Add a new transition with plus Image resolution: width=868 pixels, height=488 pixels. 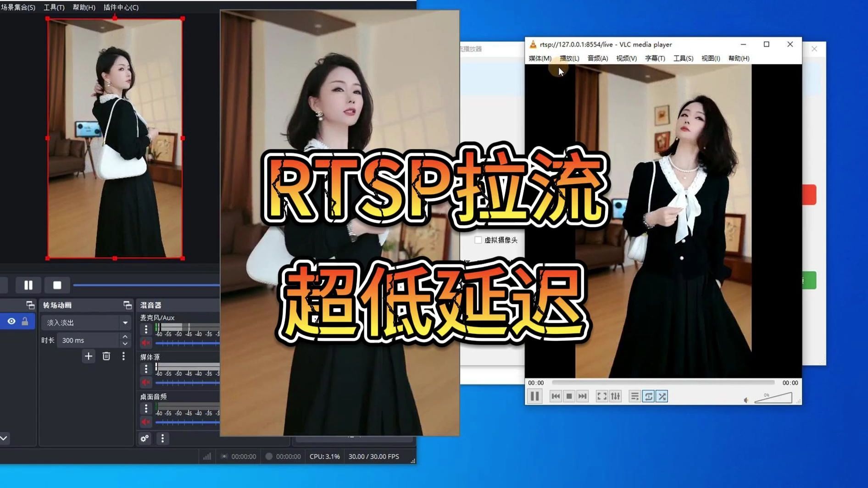89,356
